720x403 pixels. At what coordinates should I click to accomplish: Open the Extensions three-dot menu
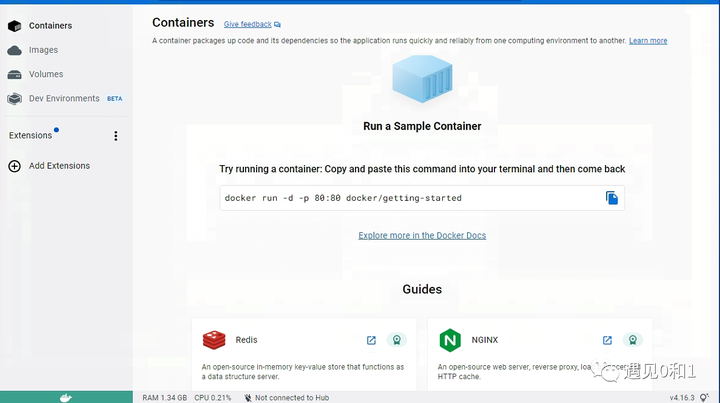(x=116, y=136)
